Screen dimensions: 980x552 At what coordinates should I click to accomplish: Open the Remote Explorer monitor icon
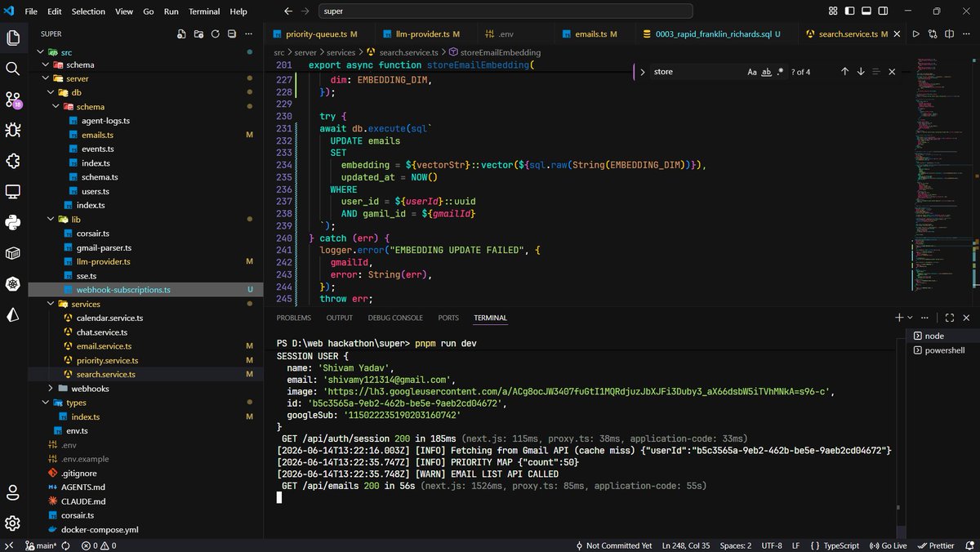[13, 192]
